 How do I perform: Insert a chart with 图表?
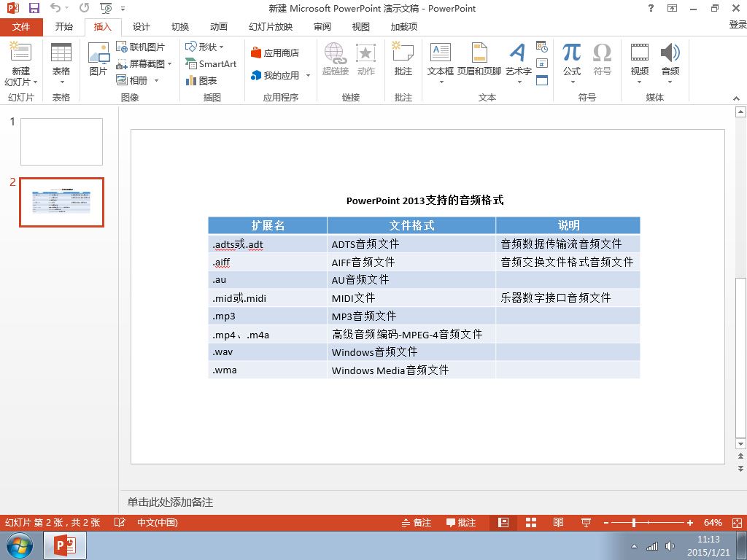[x=201, y=80]
